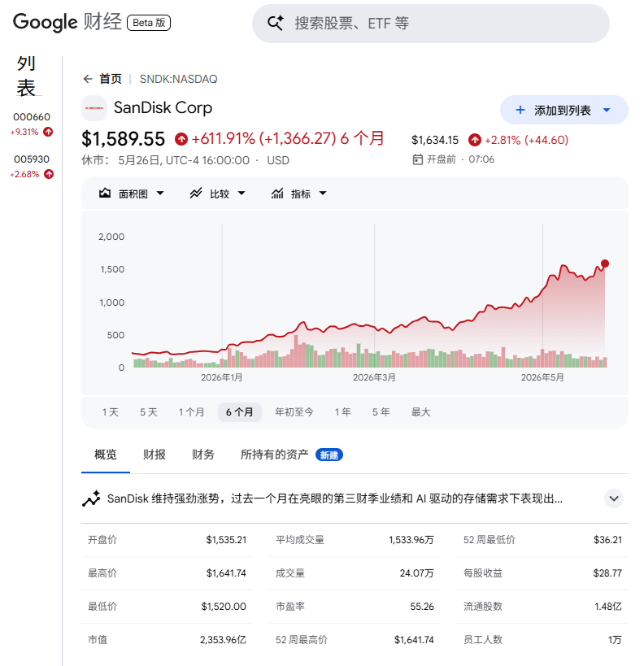Click the plus icon in 添加到列表
Image resolution: width=644 pixels, height=666 pixels.
coord(520,111)
